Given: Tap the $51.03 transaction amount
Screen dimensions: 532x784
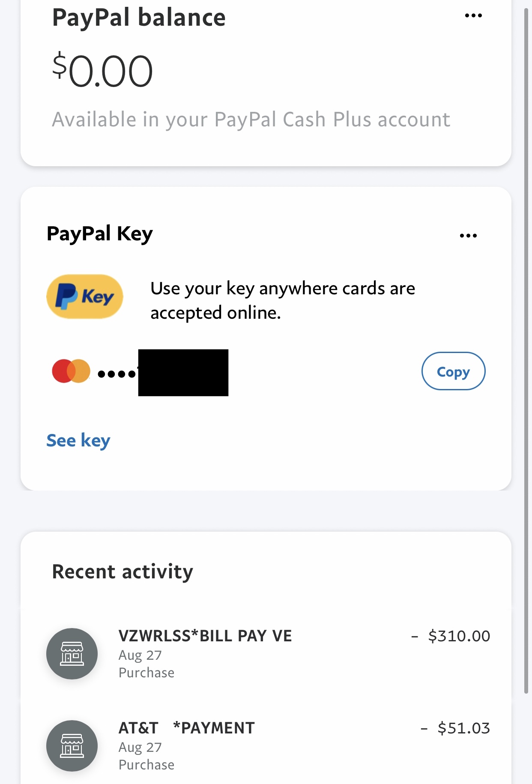Looking at the screenshot, I should pyautogui.click(x=464, y=728).
